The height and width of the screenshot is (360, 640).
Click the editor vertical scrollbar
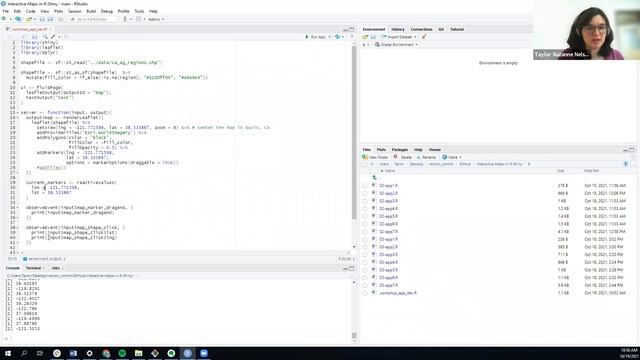(353, 131)
